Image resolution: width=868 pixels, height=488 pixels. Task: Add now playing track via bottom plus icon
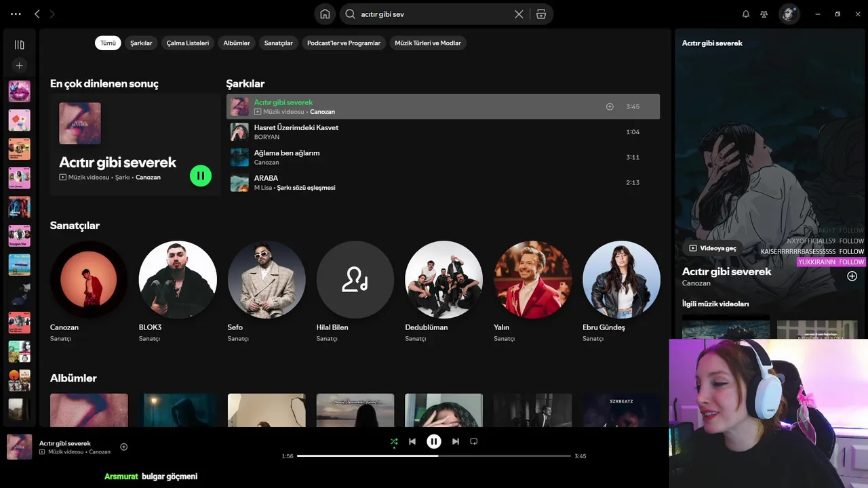(x=124, y=447)
